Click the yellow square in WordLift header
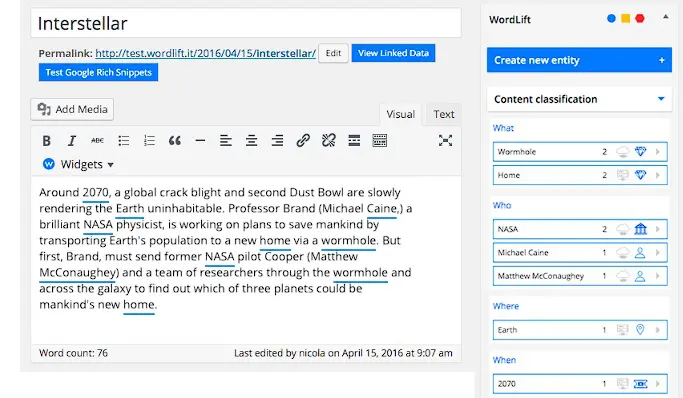The image size is (683, 398). (x=626, y=18)
